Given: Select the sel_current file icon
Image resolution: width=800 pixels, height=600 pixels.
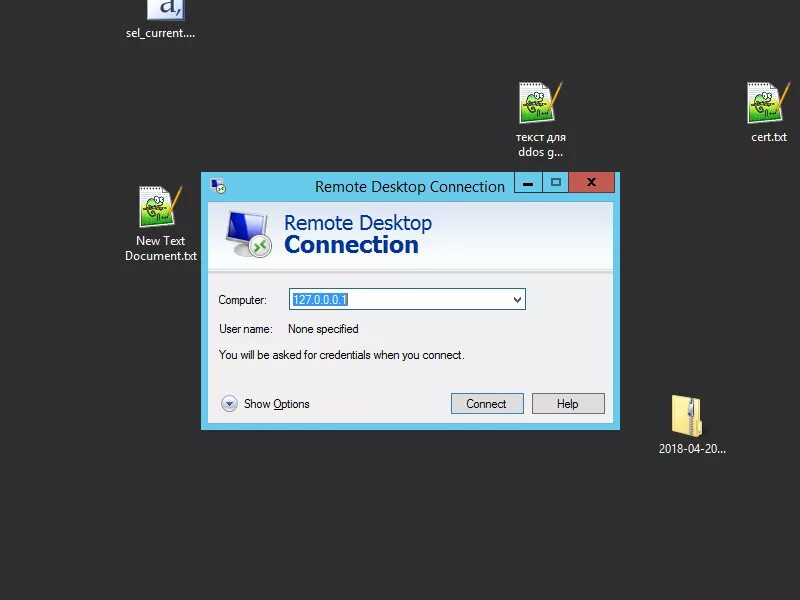Looking at the screenshot, I should [x=166, y=9].
